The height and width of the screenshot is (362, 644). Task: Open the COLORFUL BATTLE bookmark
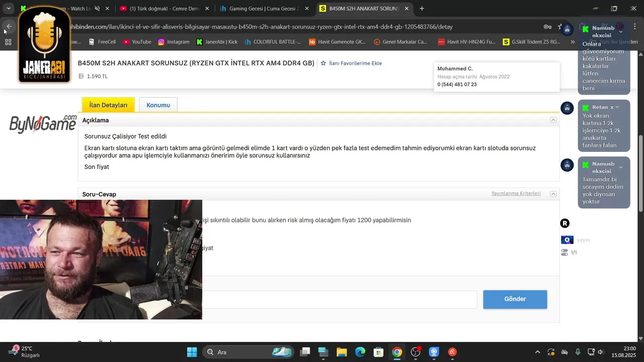(x=273, y=42)
